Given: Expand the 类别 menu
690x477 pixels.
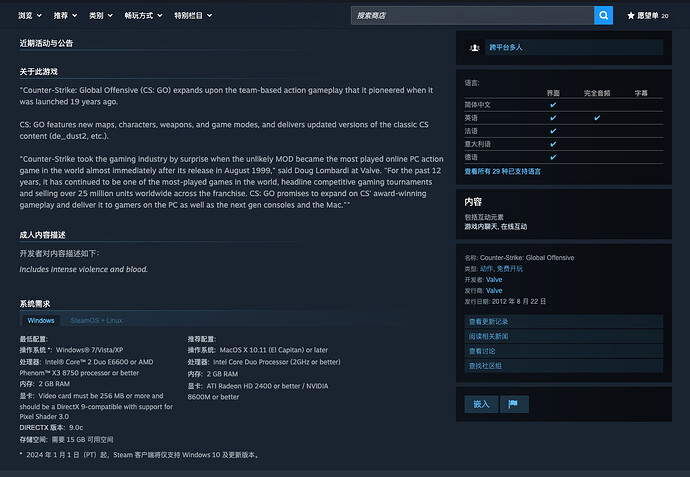Looking at the screenshot, I should [101, 15].
